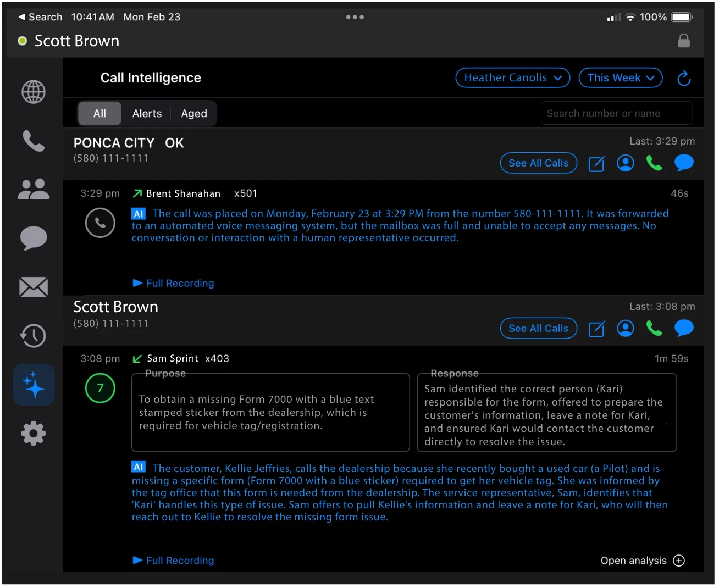719x588 pixels.
Task: Open the AI Call Intelligence sparkle icon
Action: coord(33,385)
